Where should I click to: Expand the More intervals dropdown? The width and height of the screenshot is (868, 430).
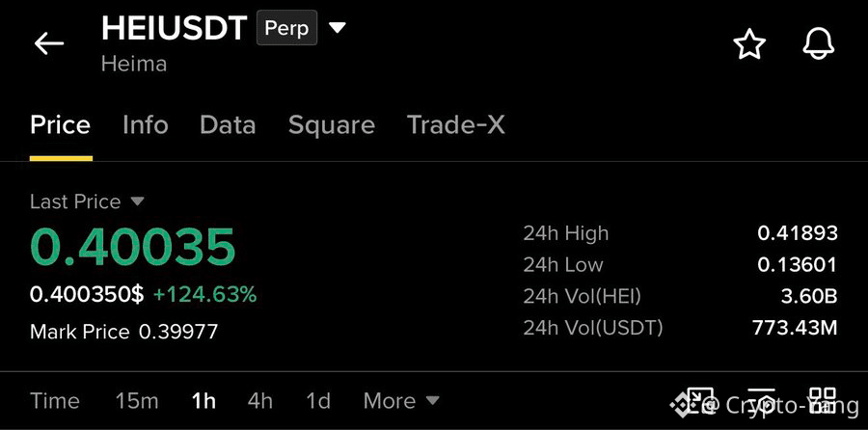pyautogui.click(x=401, y=401)
